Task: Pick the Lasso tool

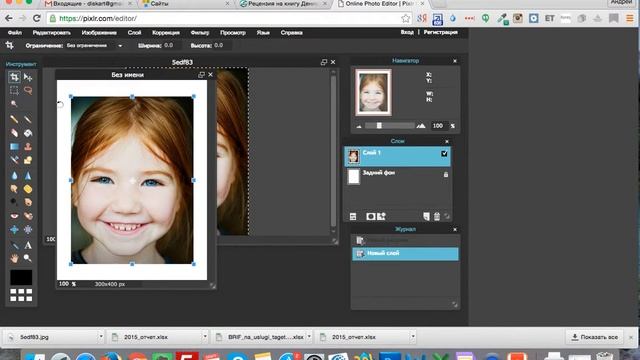Action: [x=28, y=90]
